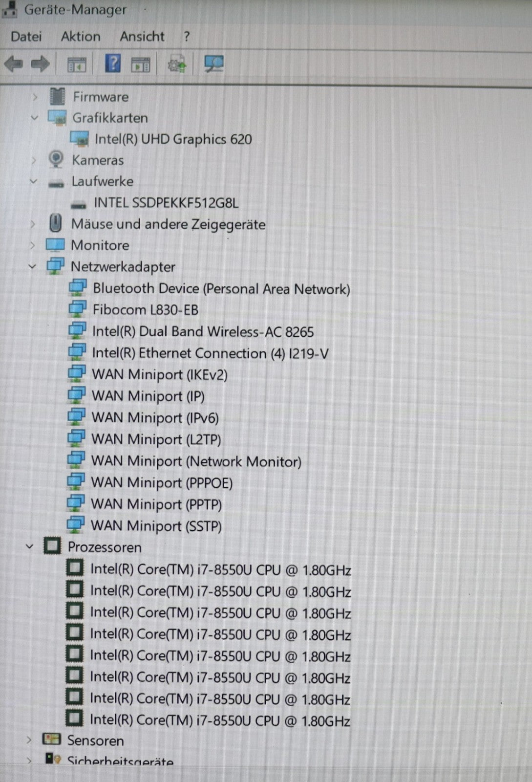Click the Bluetooth Device adapter icon
This screenshot has height=782, width=532.
[x=78, y=287]
